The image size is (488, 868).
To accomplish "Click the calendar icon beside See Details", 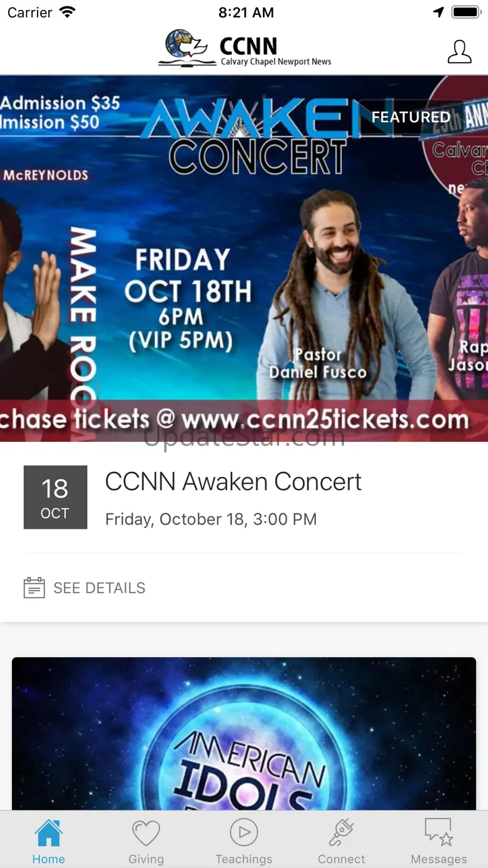I will pos(34,588).
